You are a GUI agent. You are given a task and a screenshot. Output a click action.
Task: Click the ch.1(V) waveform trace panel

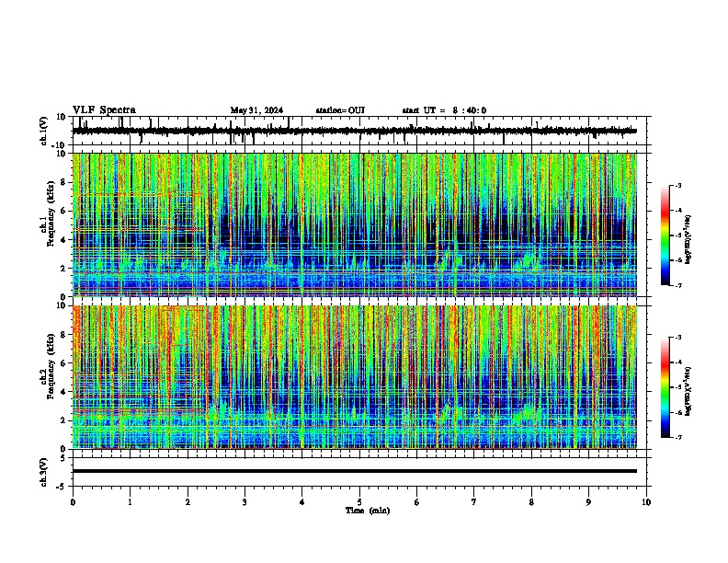(361, 131)
